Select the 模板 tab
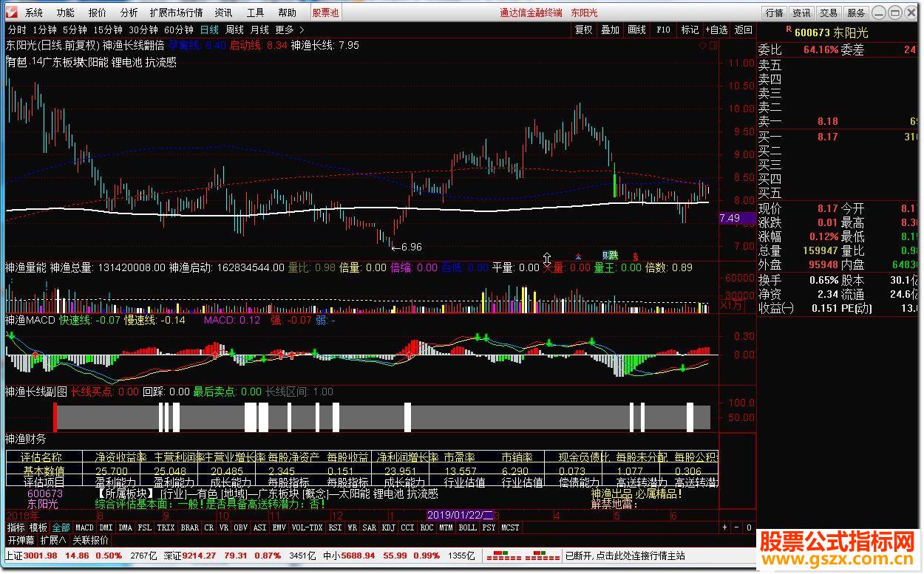Viewport: 924px width, 574px height. (38, 527)
